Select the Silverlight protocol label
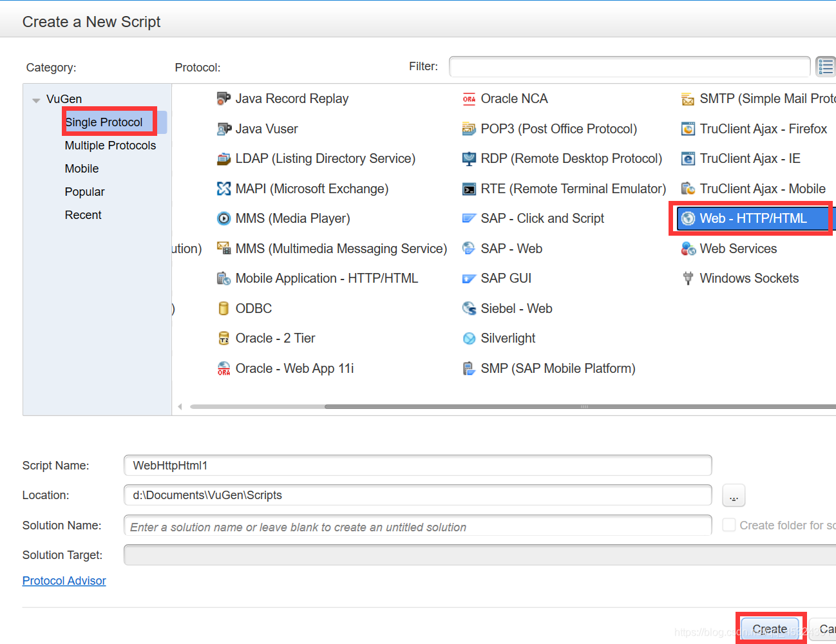Viewport: 836px width, 644px height. [x=508, y=338]
